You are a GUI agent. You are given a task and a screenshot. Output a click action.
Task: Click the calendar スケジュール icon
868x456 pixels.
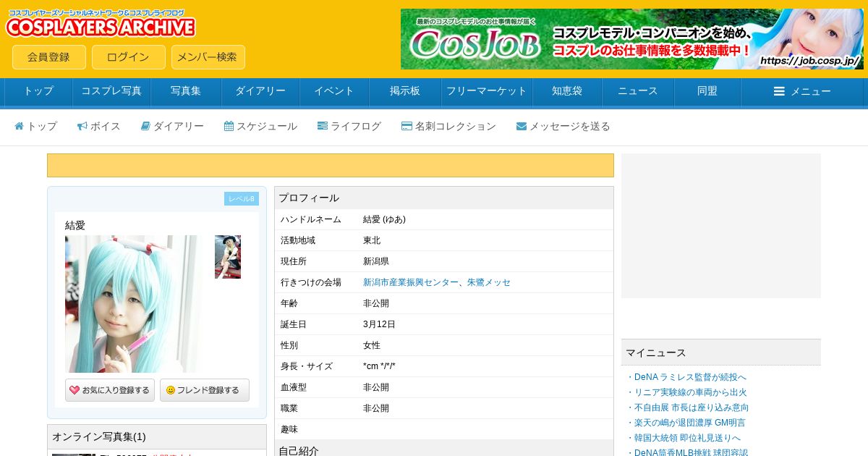point(229,126)
